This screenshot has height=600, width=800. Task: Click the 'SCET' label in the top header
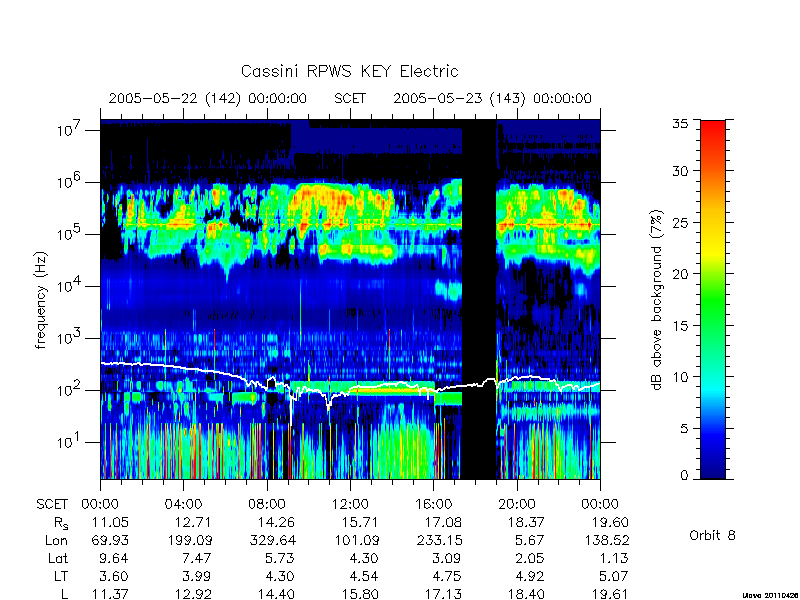(350, 98)
